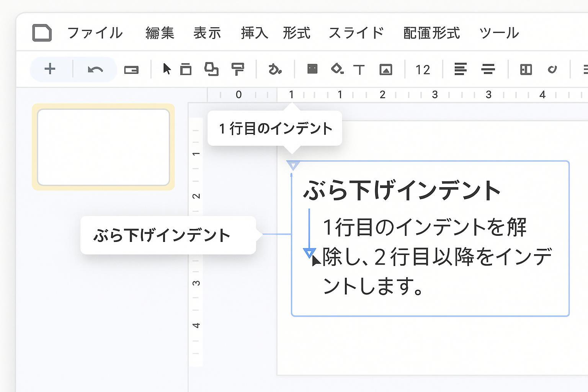Viewport: 588px width, 392px height.
Task: Click the paint format roller icon
Action: pyautogui.click(x=238, y=69)
